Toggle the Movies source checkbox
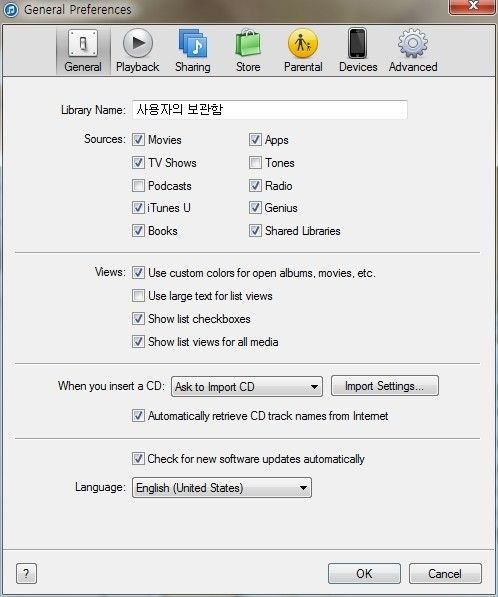 click(138, 140)
